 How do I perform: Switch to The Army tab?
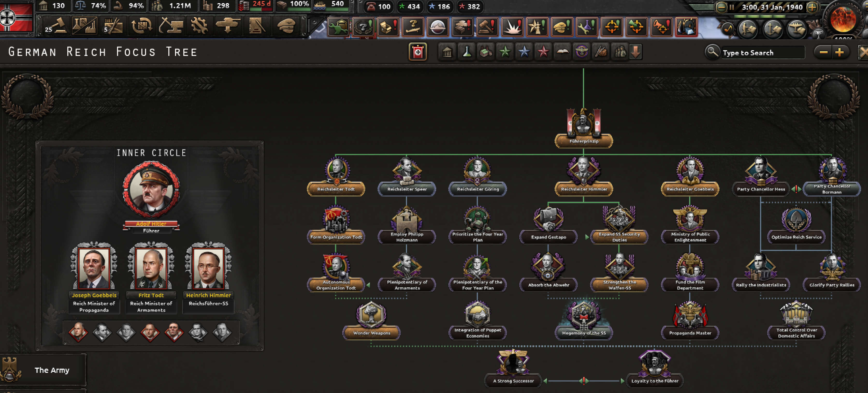(43, 370)
